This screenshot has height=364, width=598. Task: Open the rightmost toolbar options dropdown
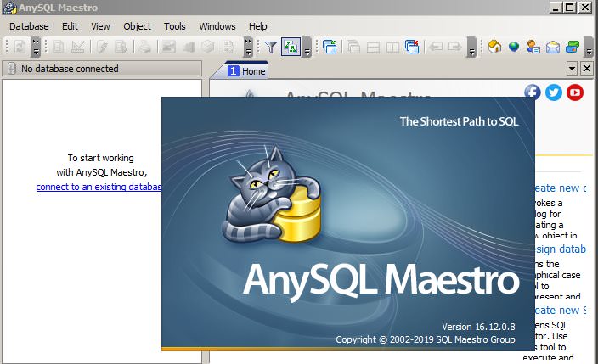pyautogui.click(x=590, y=47)
